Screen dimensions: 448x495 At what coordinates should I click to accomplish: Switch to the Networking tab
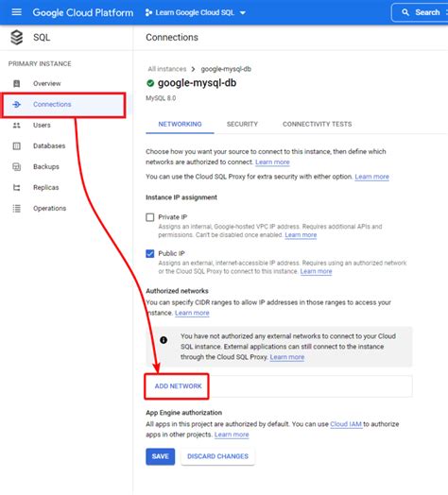[x=181, y=124]
